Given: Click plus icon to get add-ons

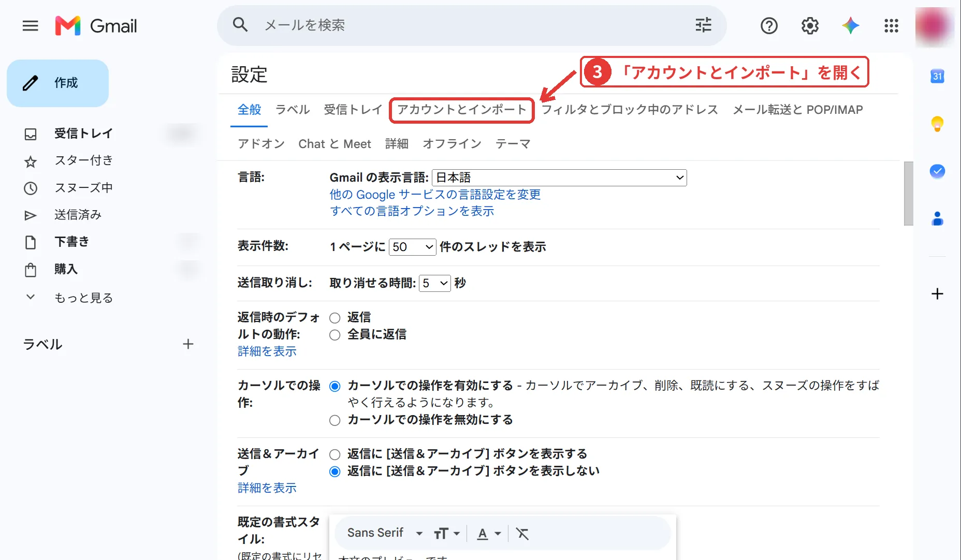Looking at the screenshot, I should tap(937, 294).
